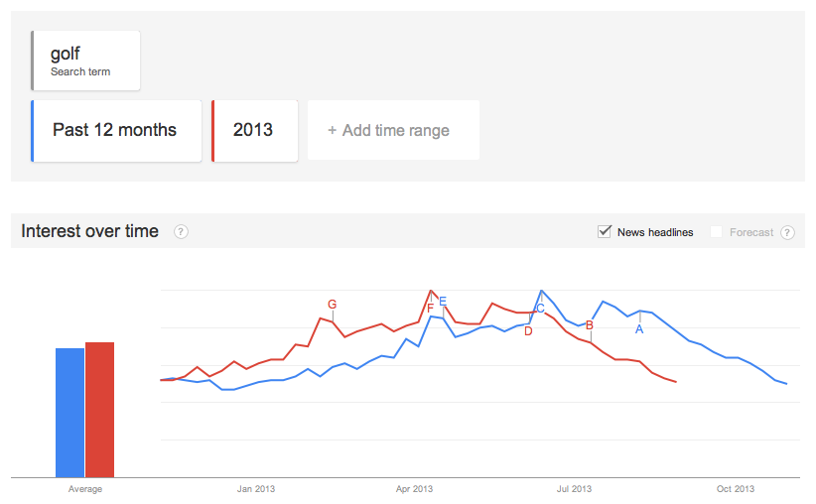Edit the golf search term box
The height and width of the screenshot is (504, 816).
click(x=85, y=61)
